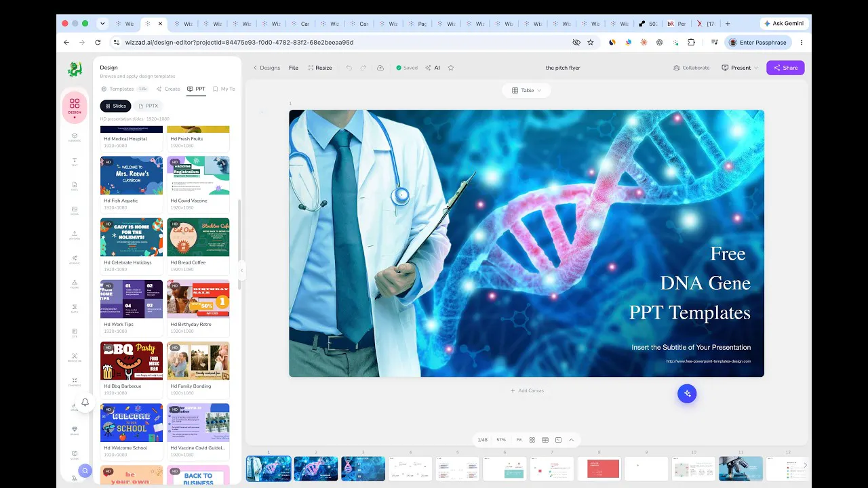Switch to the My Templates tab
This screenshot has width=868, height=488.
pos(224,89)
